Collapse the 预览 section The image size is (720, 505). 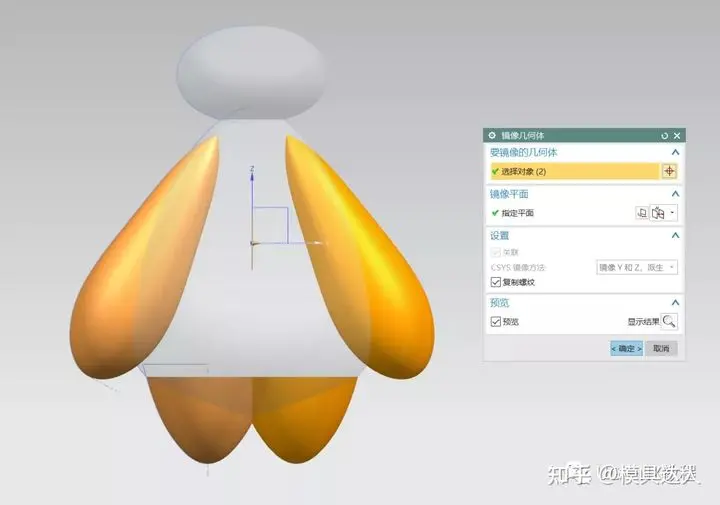tap(675, 303)
